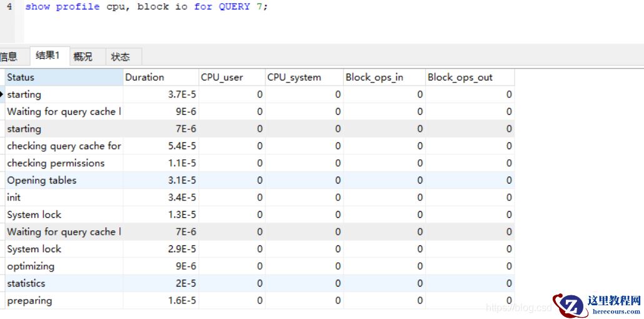This screenshot has height=319, width=644.
Task: Select the 'preparing' status cell
Action: click(x=29, y=300)
